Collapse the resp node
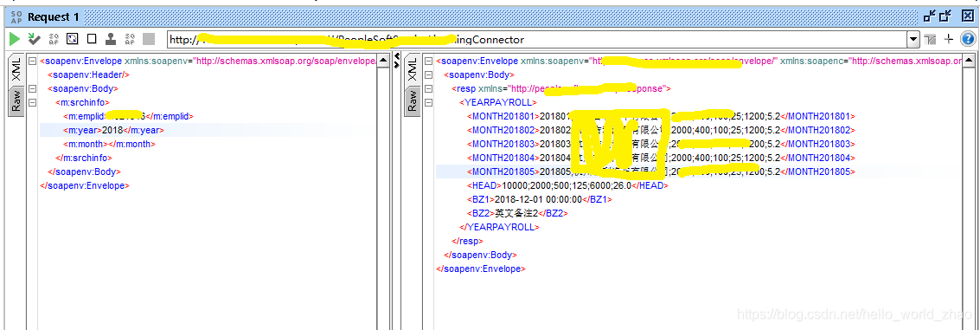 click(428, 89)
